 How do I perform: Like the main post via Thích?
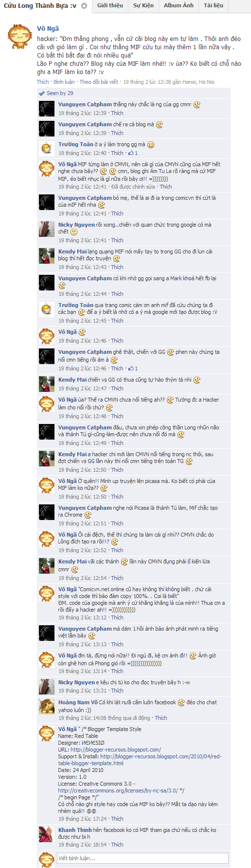pos(43,82)
